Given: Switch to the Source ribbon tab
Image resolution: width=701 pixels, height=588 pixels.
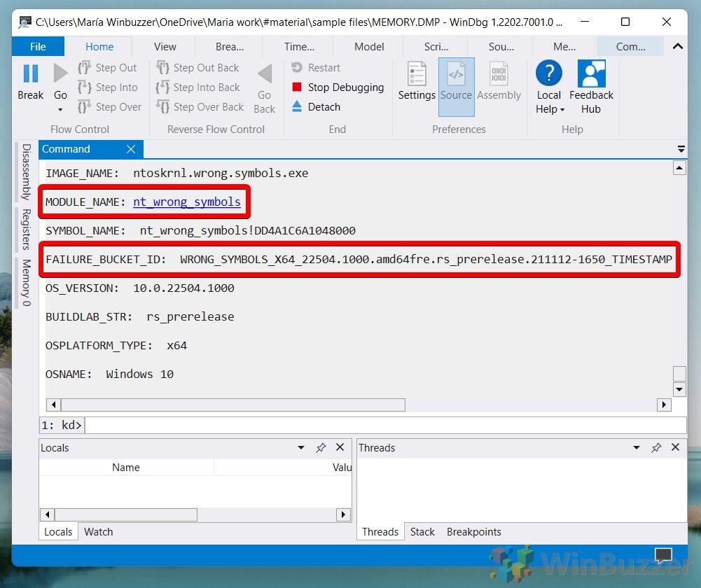Looking at the screenshot, I should (x=501, y=46).
